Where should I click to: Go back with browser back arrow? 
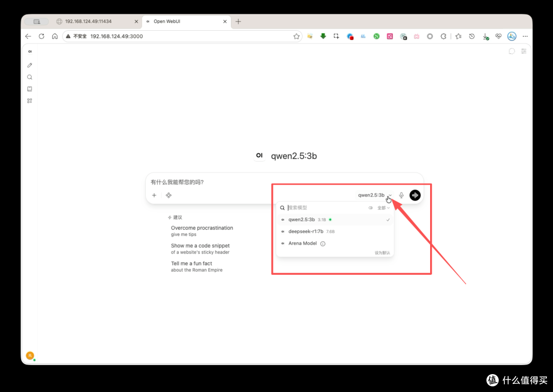(x=28, y=36)
